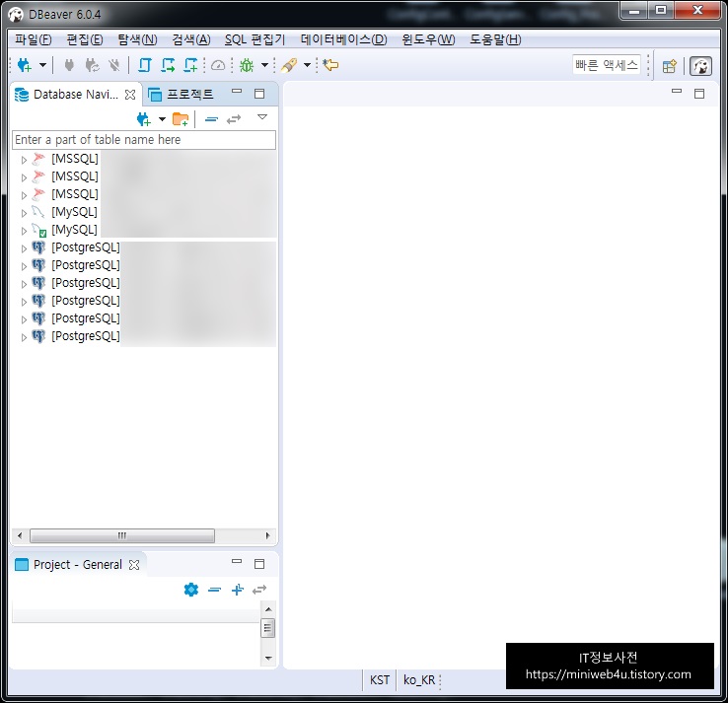Minimize the Project - General panel
This screenshot has height=703, width=728.
(237, 561)
